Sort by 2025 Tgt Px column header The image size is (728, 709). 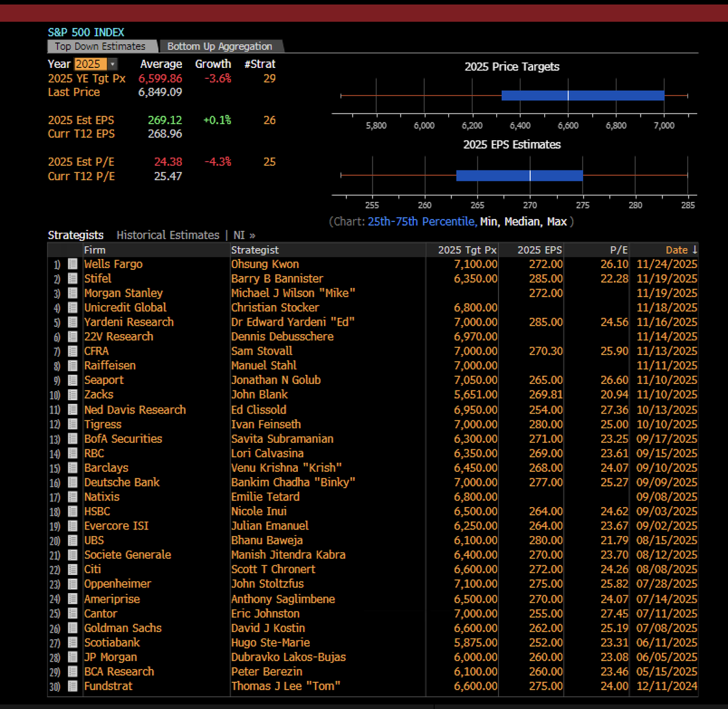(x=467, y=250)
